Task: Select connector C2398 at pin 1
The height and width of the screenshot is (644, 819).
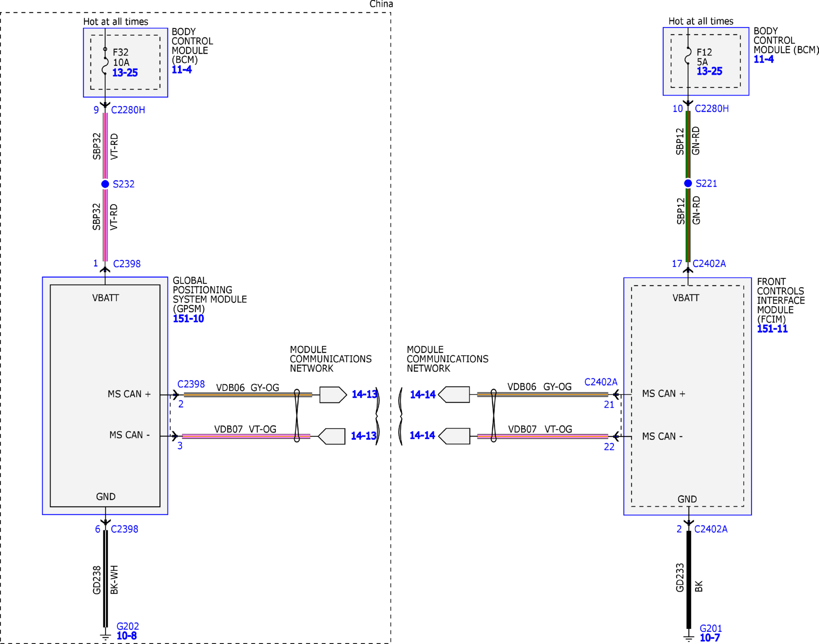Action: (x=127, y=264)
